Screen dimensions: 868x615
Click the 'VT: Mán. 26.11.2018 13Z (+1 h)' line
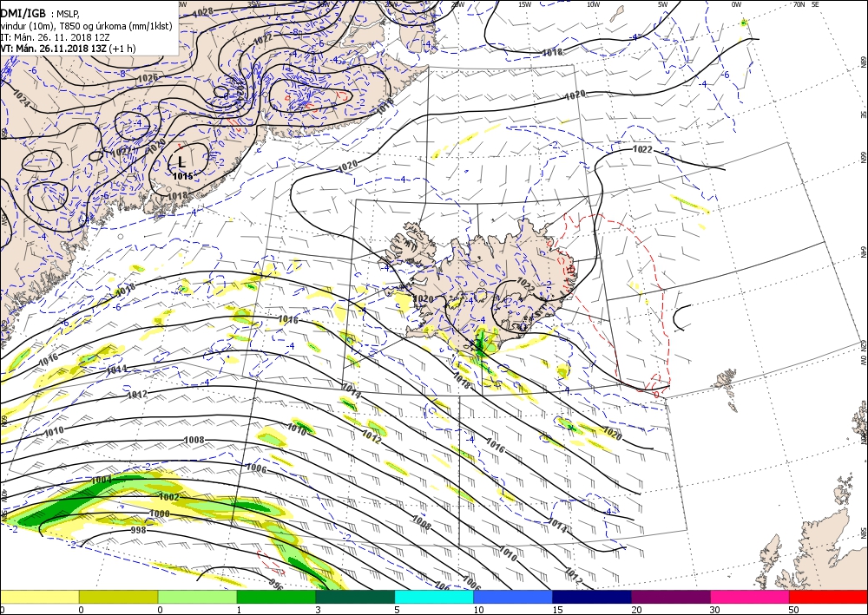(x=68, y=48)
